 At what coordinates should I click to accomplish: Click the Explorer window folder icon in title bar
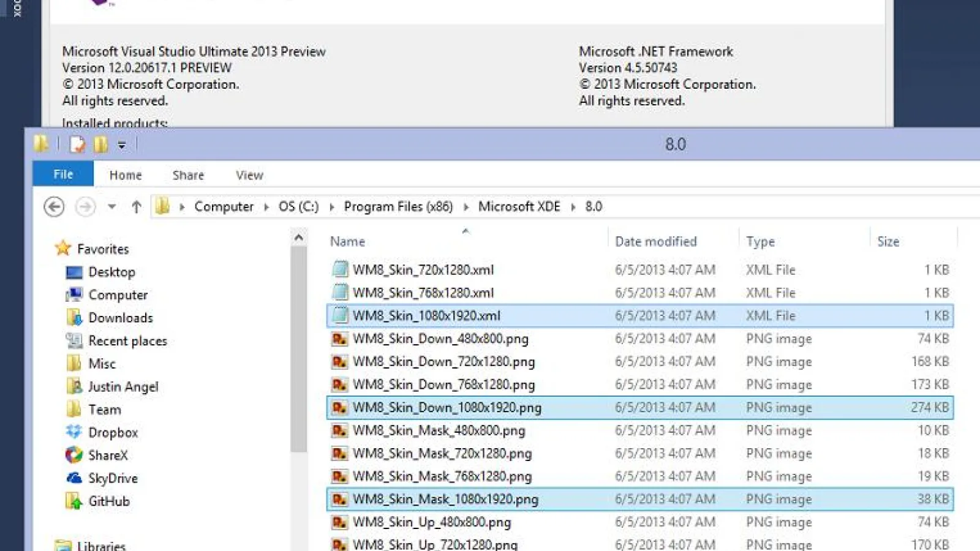(x=41, y=144)
